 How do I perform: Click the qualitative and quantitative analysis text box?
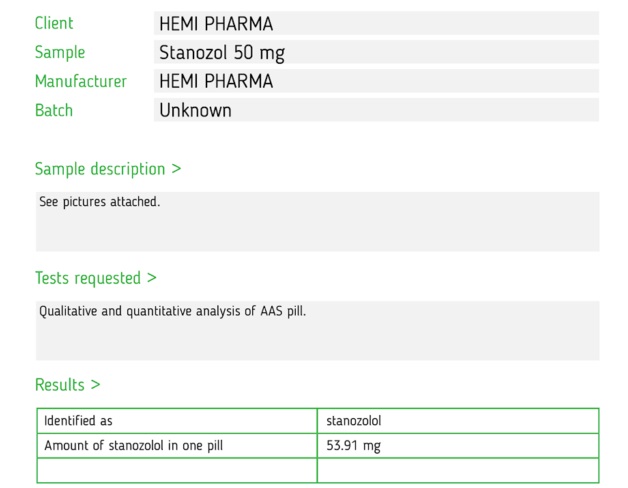tap(318, 331)
